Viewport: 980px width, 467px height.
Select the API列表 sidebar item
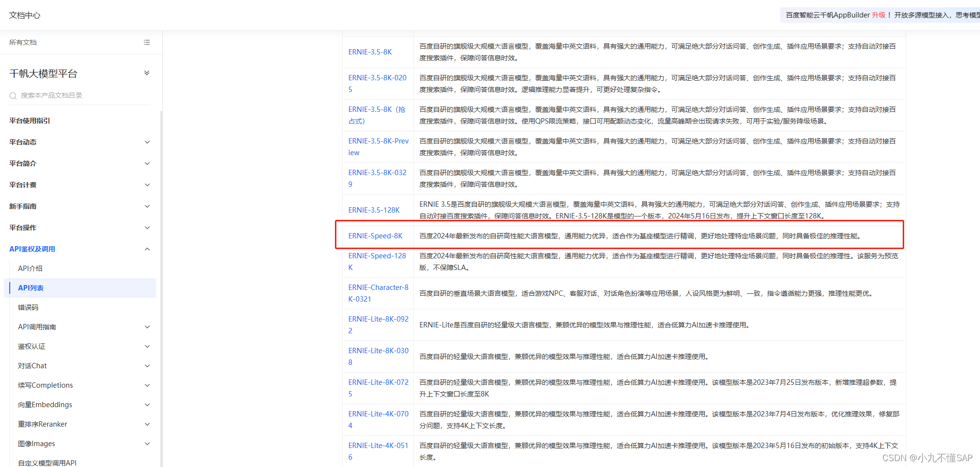pyautogui.click(x=80, y=288)
